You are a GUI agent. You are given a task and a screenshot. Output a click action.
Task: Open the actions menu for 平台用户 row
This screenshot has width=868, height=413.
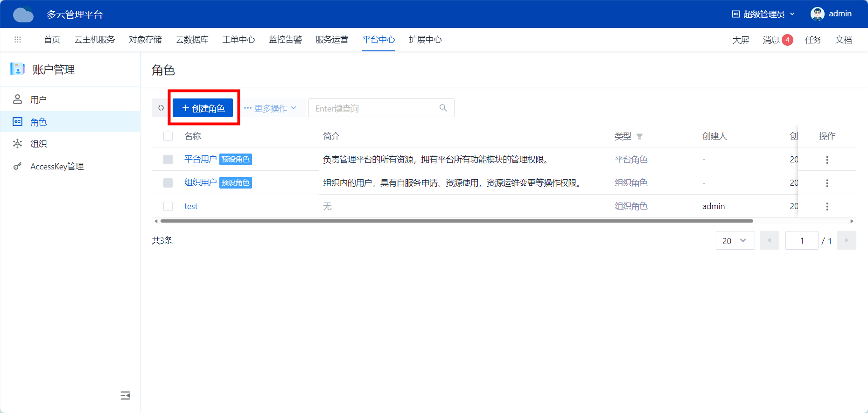827,160
